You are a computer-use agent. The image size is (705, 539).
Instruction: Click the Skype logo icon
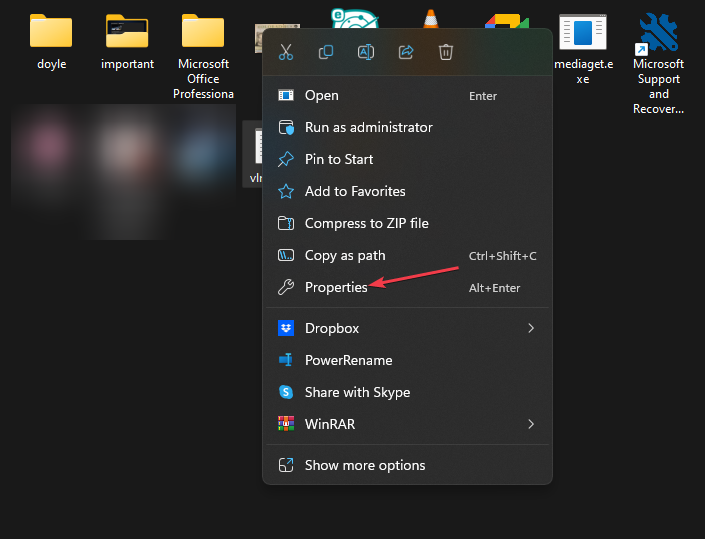pos(286,392)
